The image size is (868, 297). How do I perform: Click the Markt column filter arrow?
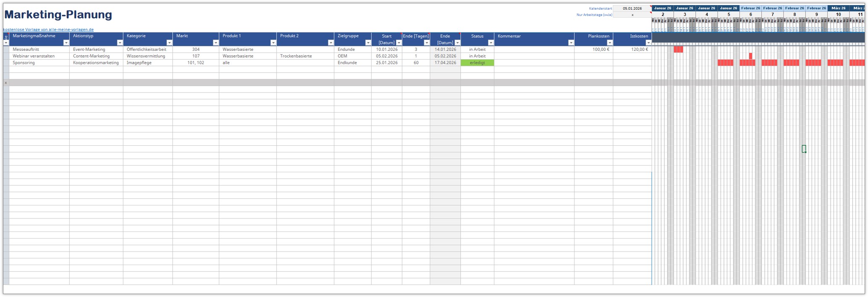coord(216,43)
